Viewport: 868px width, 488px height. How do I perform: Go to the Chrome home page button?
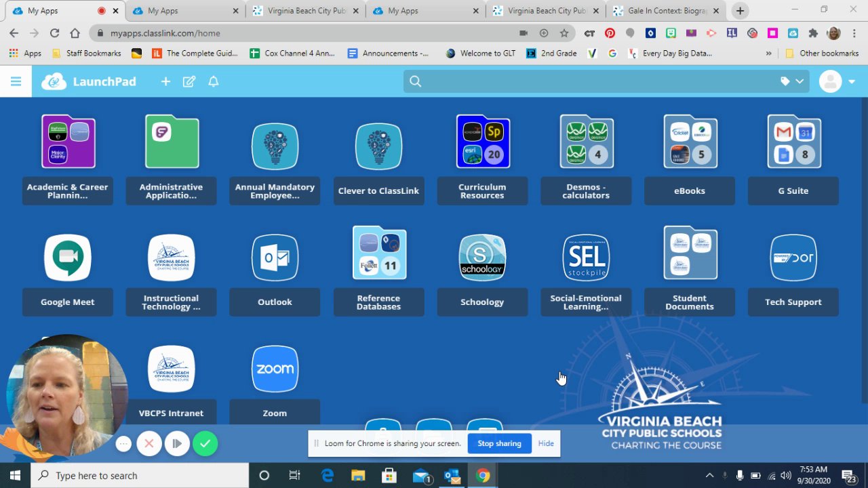pos(75,33)
